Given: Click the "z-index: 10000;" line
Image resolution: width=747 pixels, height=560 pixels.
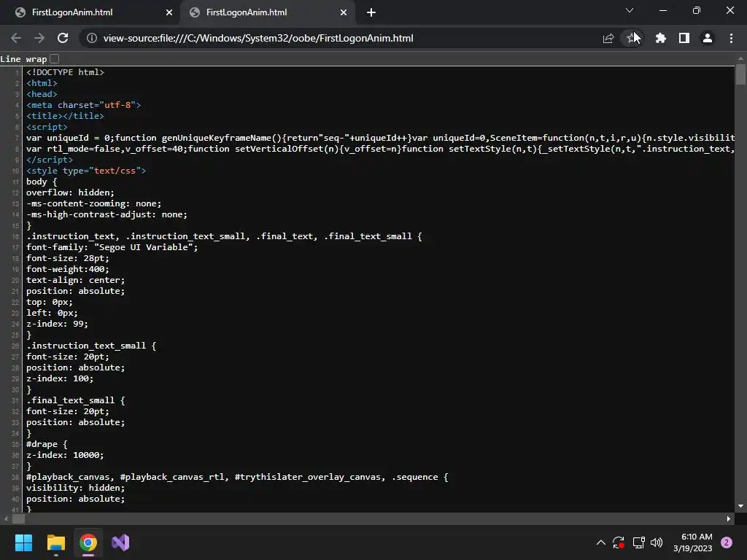Looking at the screenshot, I should [65, 456].
